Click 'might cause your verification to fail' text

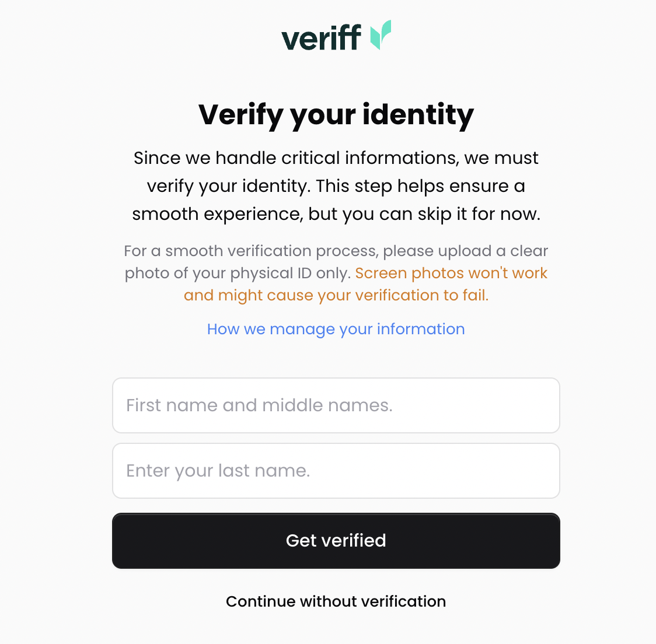coord(354,295)
